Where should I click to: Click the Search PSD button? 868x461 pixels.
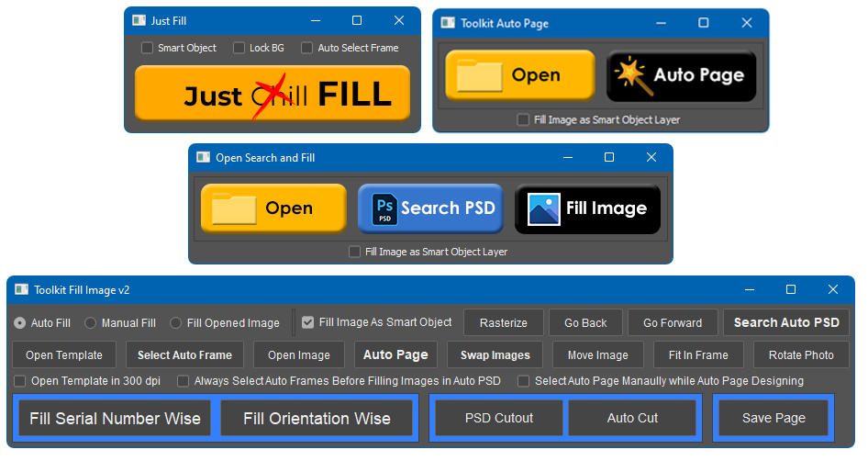tap(430, 208)
